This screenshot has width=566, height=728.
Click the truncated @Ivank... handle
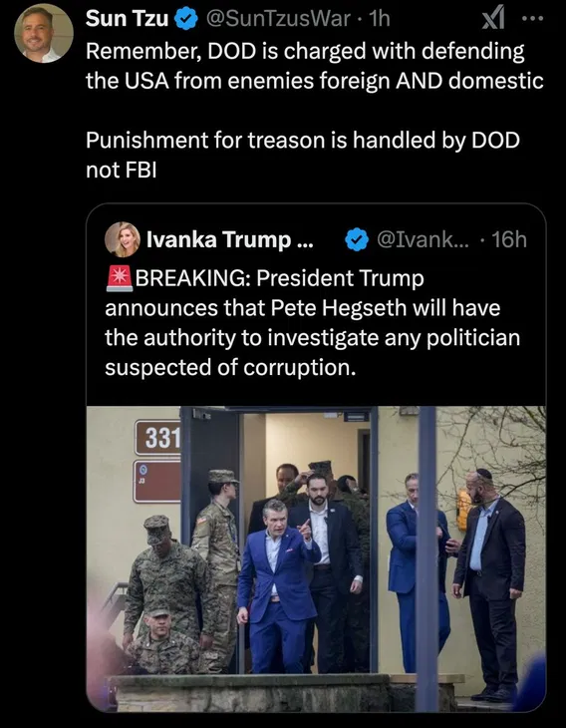click(423, 239)
